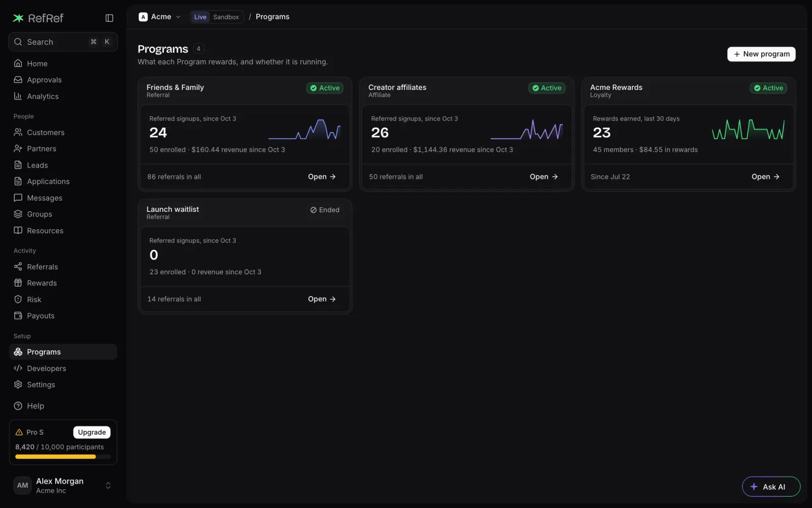Expand the Alex Morgan account menu

[x=63, y=486]
